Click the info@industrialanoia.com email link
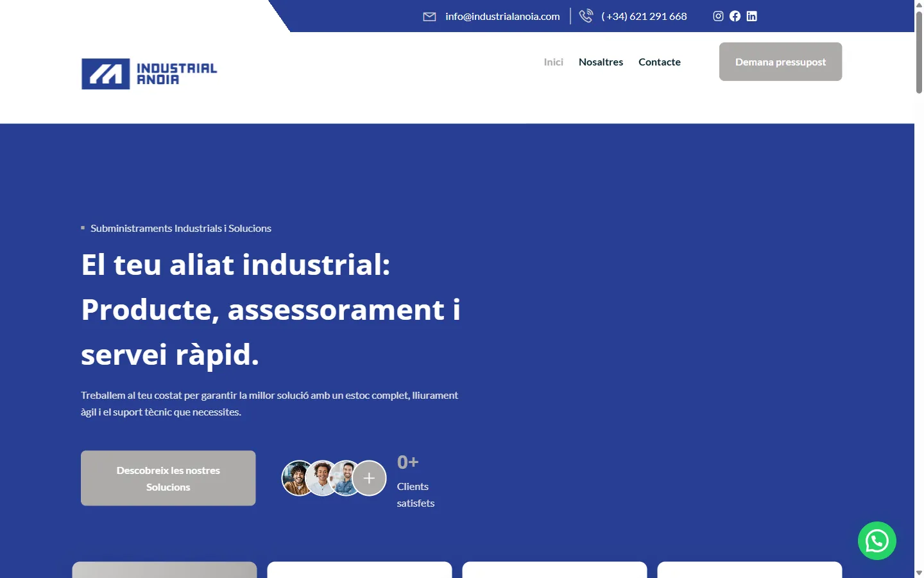This screenshot has width=924, height=578. 502,16
